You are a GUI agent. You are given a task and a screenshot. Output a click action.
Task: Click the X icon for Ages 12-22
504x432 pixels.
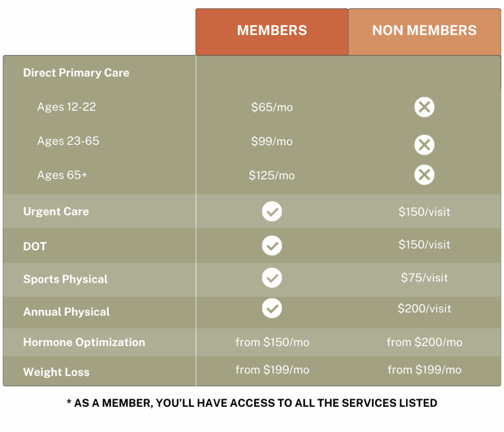click(424, 107)
